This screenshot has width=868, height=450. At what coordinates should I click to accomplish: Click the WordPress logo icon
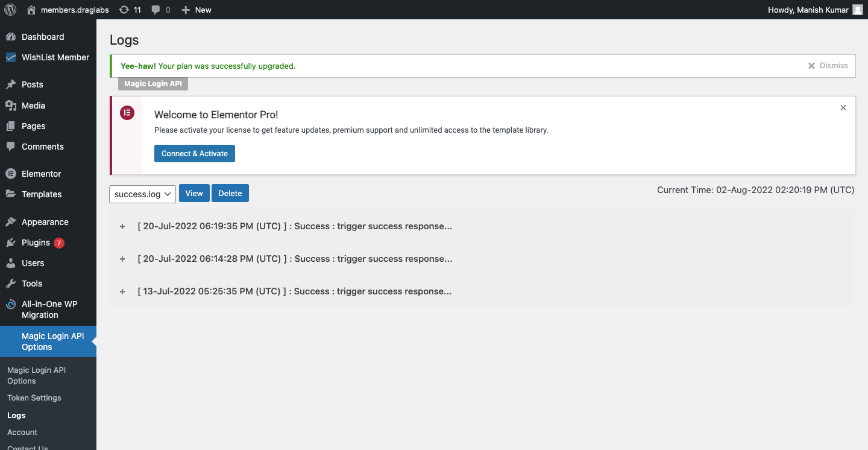pos(10,10)
